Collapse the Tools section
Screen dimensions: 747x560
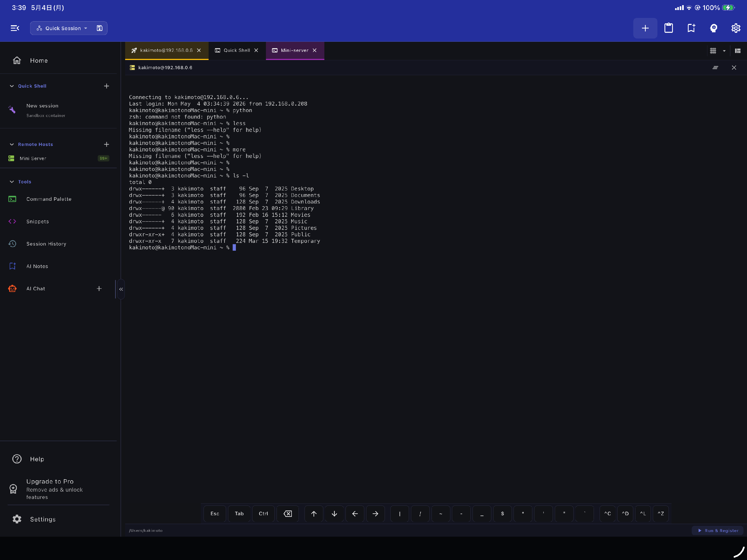[x=12, y=182]
